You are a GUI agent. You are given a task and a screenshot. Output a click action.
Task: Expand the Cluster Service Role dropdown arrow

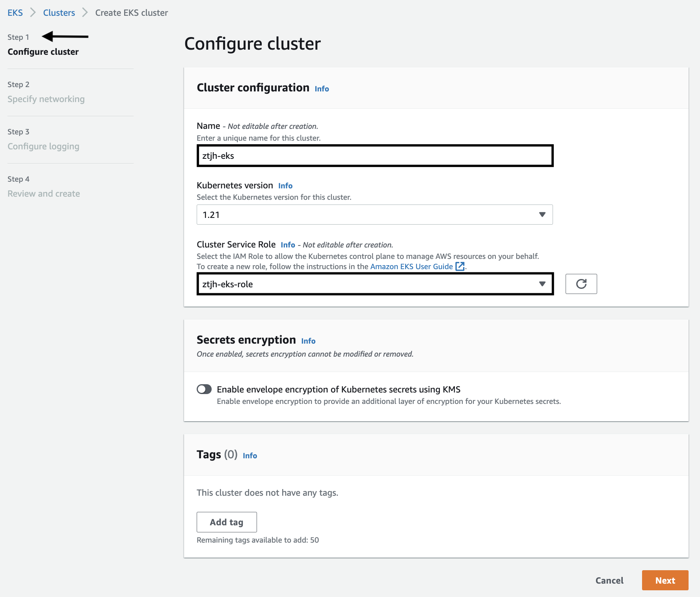tap(542, 284)
